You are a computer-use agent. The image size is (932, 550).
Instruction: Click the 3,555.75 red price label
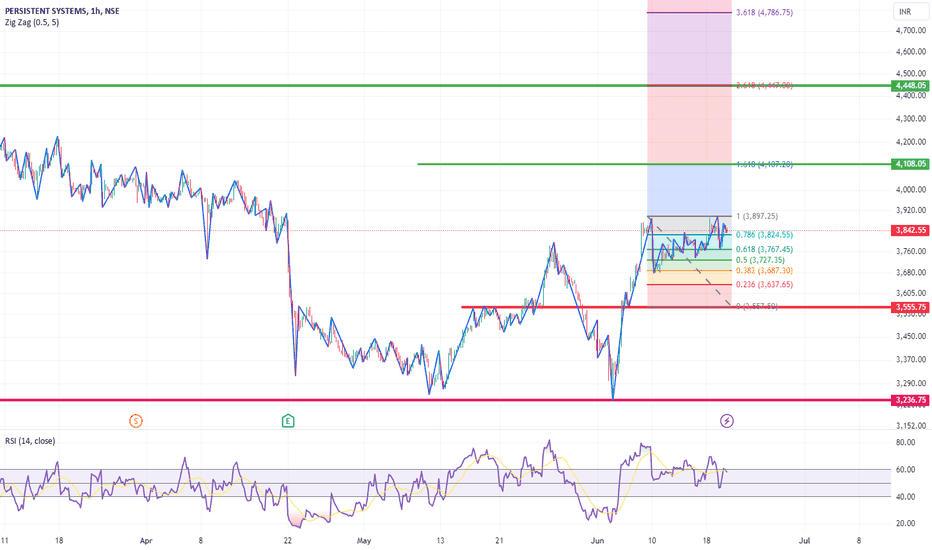click(x=910, y=307)
